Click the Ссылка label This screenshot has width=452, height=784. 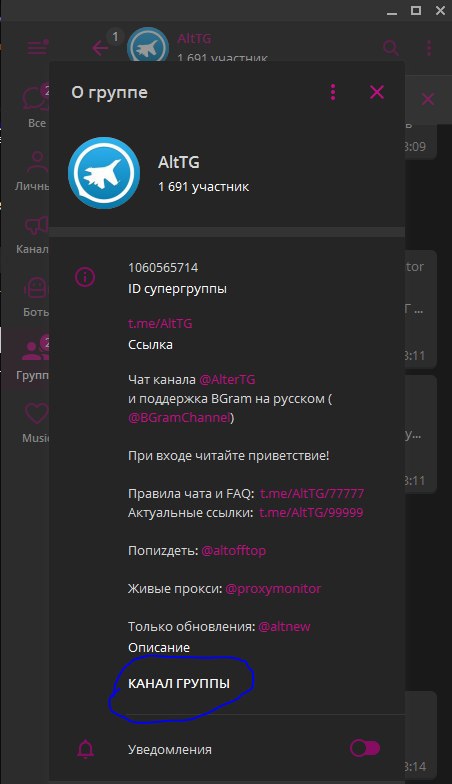click(150, 344)
